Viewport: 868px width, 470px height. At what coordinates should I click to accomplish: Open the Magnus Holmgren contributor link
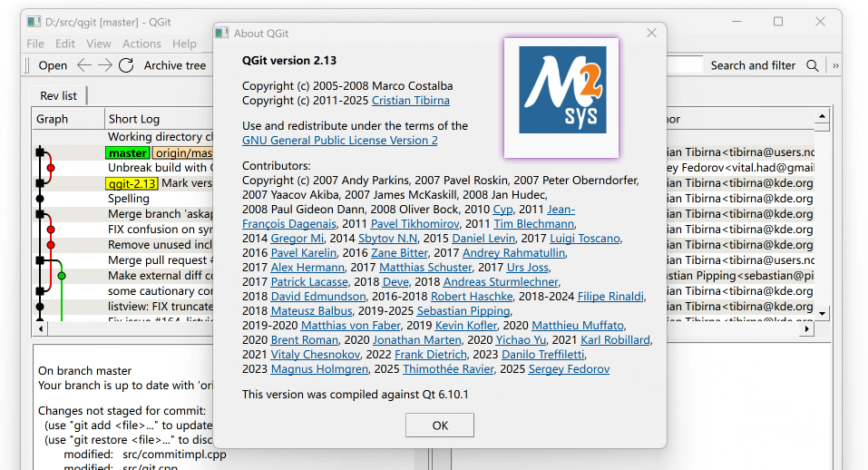[x=319, y=369]
